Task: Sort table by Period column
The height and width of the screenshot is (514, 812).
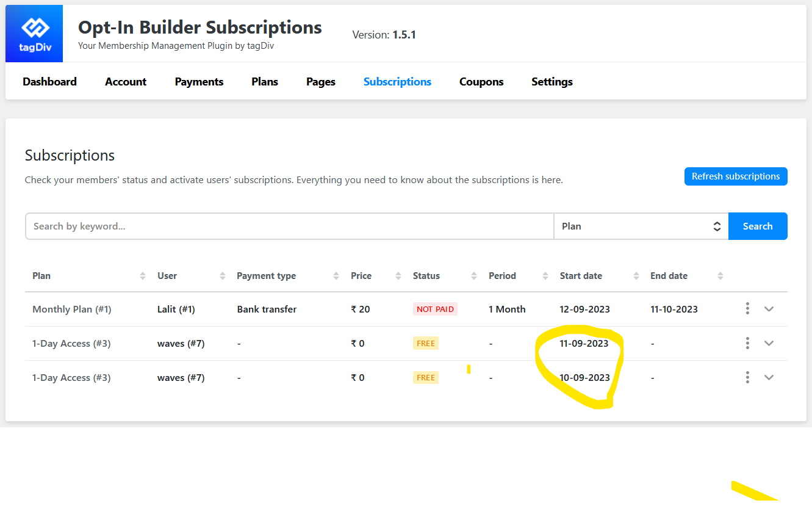Action: click(x=545, y=276)
